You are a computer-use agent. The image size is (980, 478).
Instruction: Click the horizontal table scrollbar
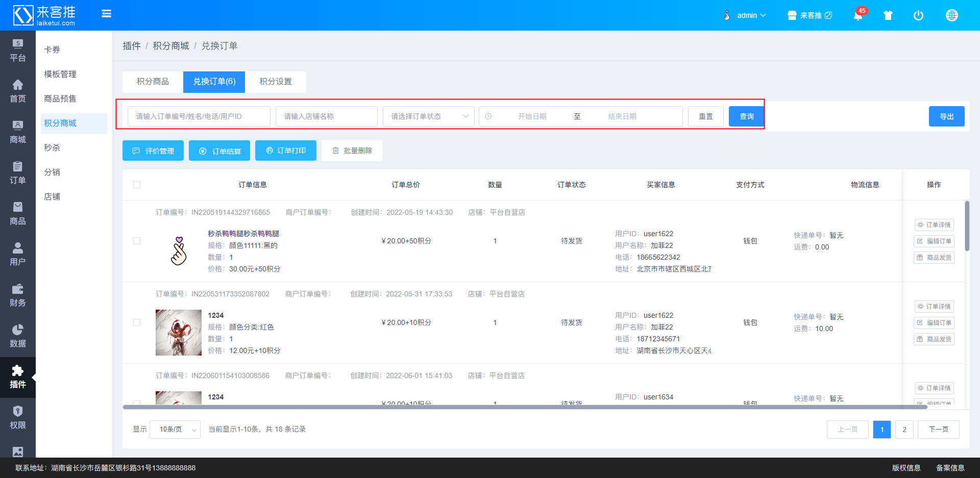pyautogui.click(x=525, y=407)
